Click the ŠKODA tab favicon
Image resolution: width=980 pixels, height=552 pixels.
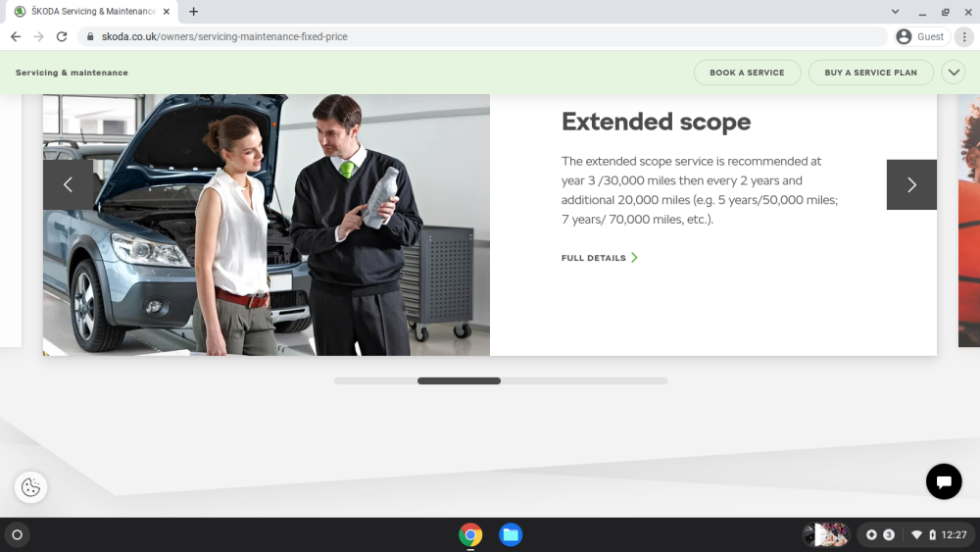[20, 11]
